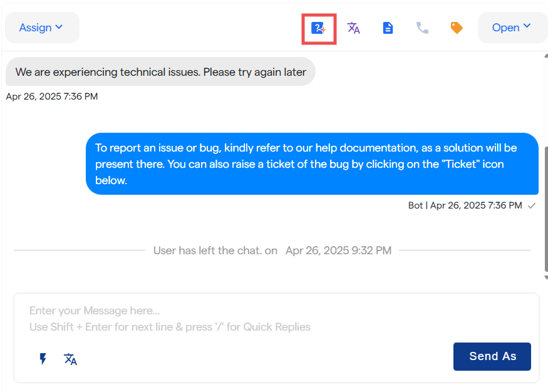Screen dimensions: 548x392
Task: Click the scrollbar down arrow
Action: pos(545,277)
